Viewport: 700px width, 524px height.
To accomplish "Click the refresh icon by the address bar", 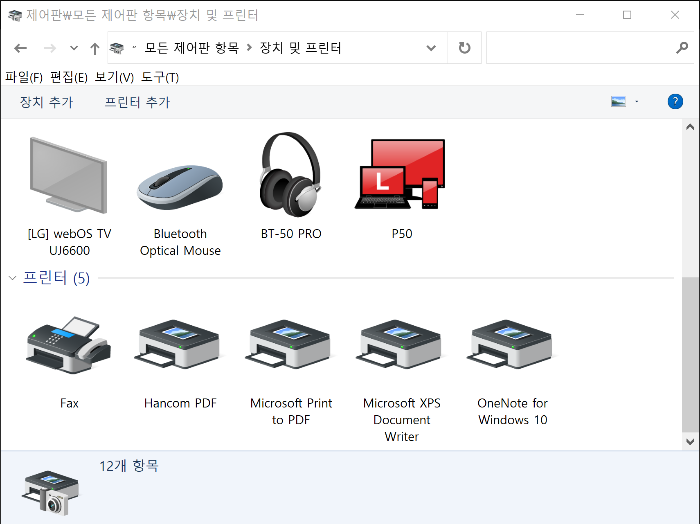I will point(464,47).
